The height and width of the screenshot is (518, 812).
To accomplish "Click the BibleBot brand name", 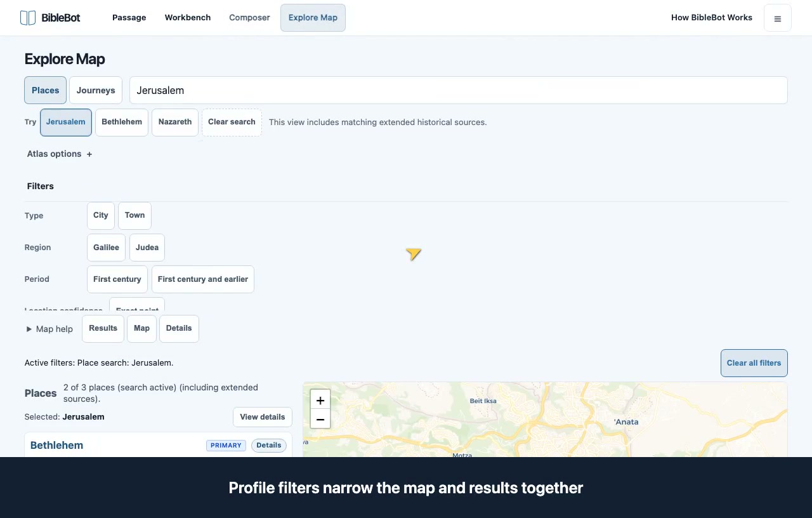I will click(61, 18).
